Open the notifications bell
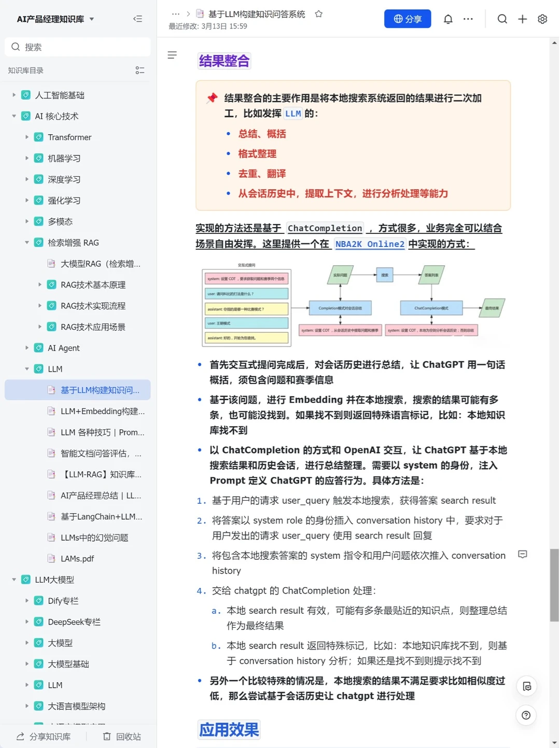 coord(448,19)
